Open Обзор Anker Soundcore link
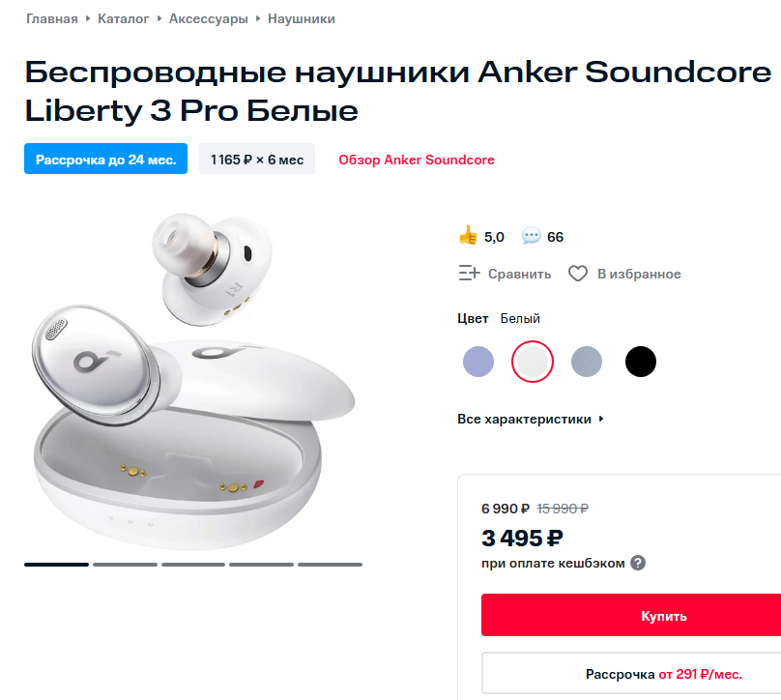This screenshot has width=781, height=700. pyautogui.click(x=417, y=160)
